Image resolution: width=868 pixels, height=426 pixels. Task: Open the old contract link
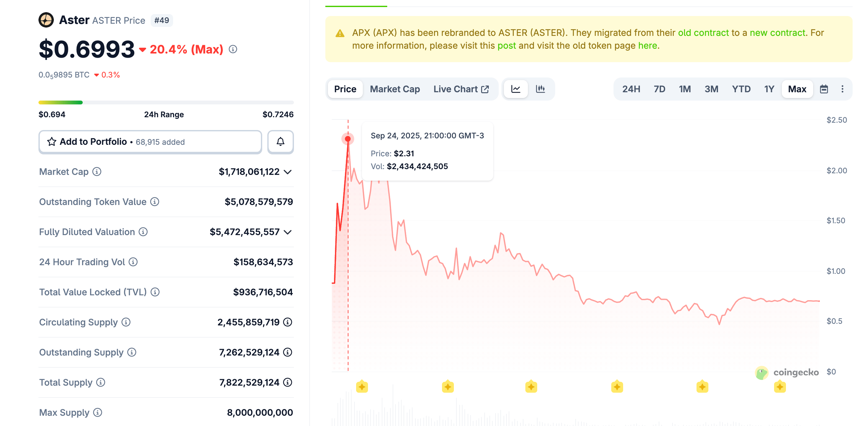pos(703,33)
